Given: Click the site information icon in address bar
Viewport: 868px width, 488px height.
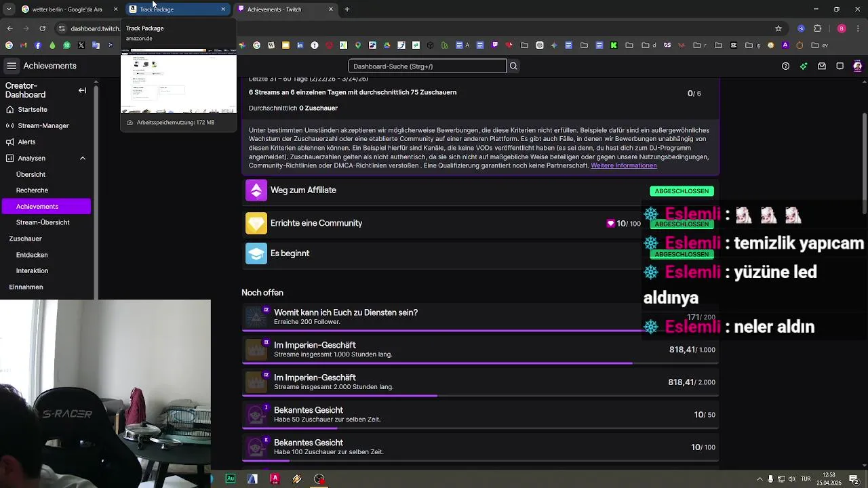Looking at the screenshot, I should coord(62,28).
